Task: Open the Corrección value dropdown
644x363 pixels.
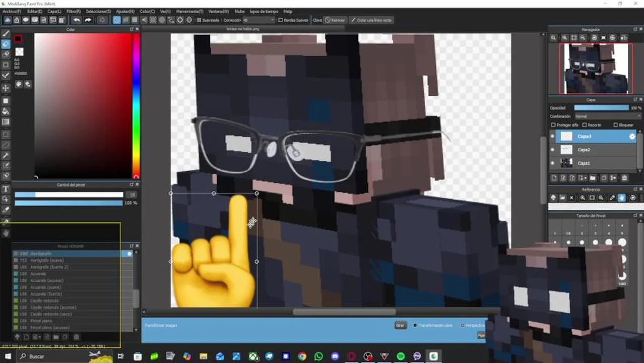Action: coord(260,20)
